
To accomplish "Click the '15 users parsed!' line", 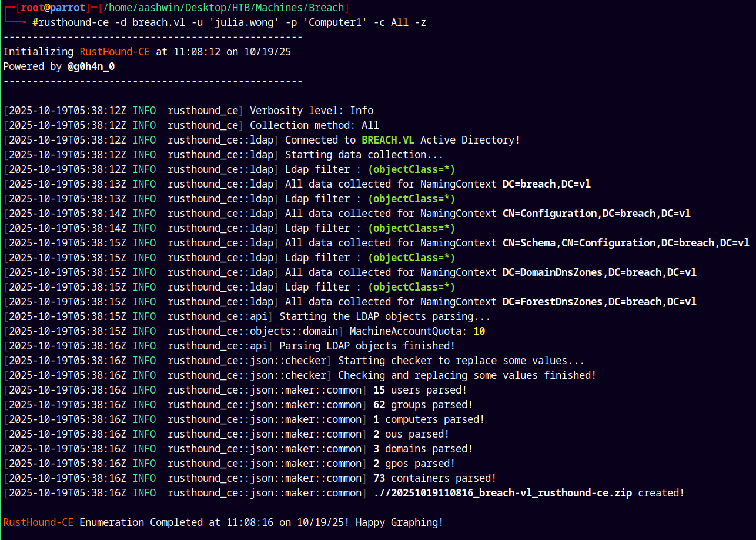I will click(420, 390).
